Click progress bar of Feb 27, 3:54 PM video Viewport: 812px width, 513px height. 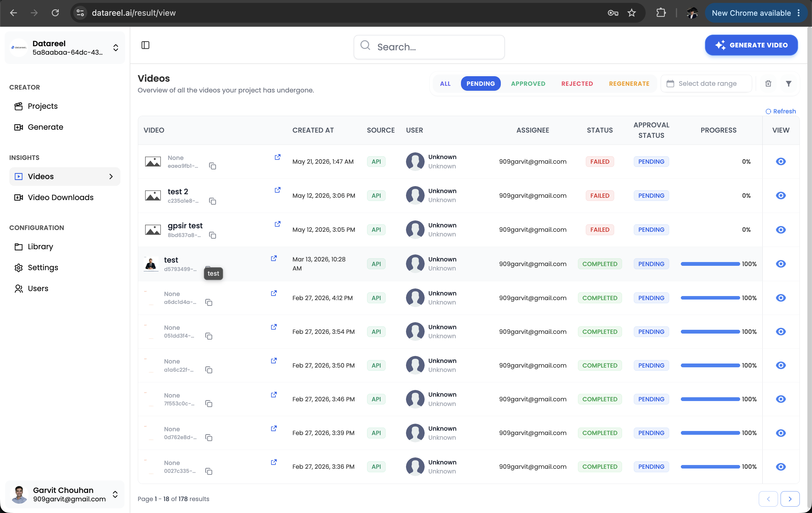pos(710,332)
